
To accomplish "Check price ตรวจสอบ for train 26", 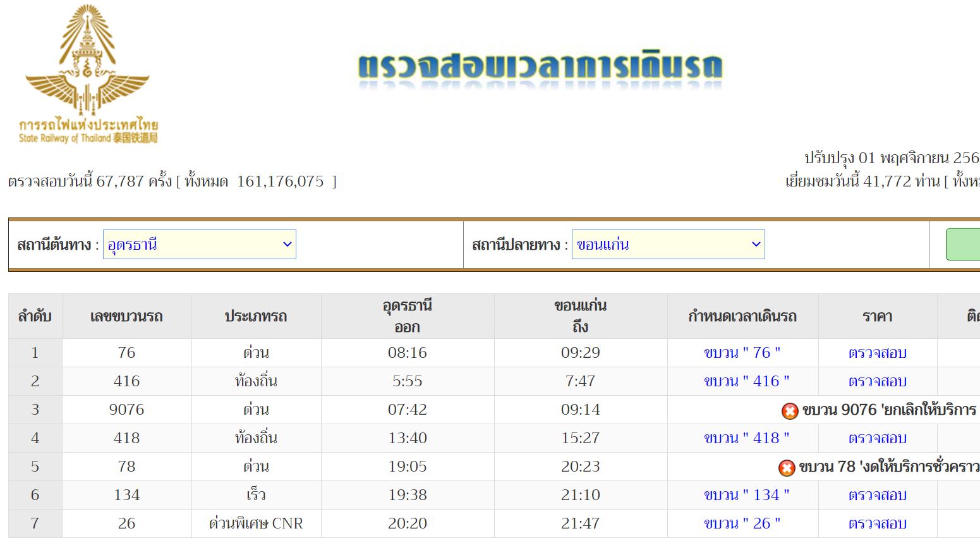I will pyautogui.click(x=878, y=523).
